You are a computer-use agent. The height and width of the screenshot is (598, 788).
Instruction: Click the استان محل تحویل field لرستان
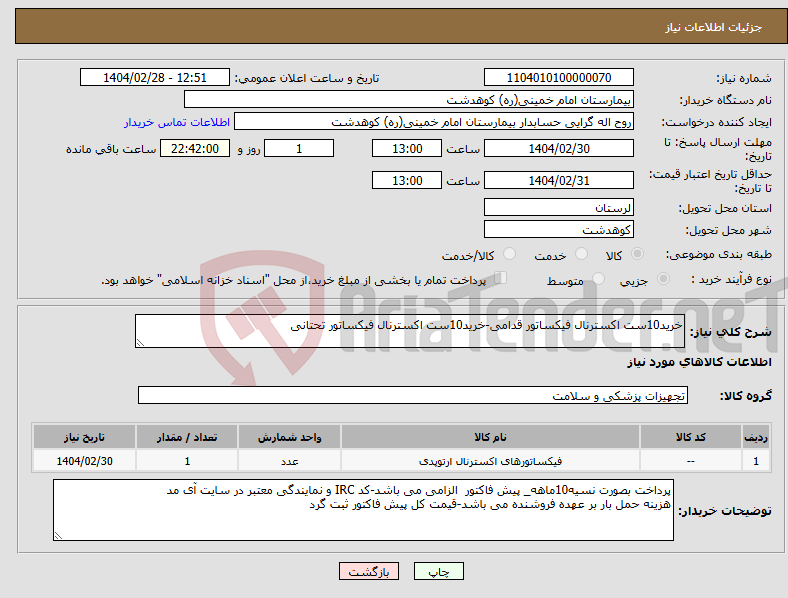559,208
